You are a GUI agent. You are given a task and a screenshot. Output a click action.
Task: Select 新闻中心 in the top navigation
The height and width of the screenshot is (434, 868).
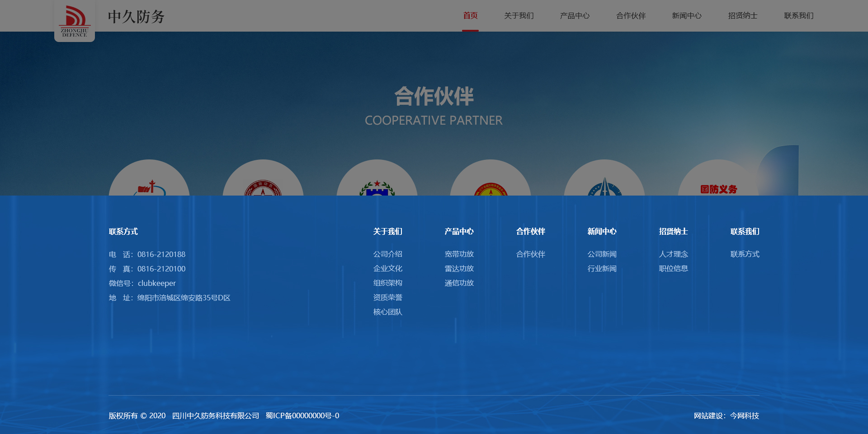(686, 16)
